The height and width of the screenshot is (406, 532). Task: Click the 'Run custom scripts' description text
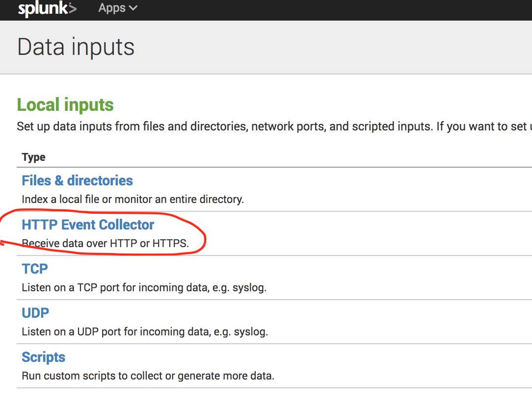tap(148, 376)
